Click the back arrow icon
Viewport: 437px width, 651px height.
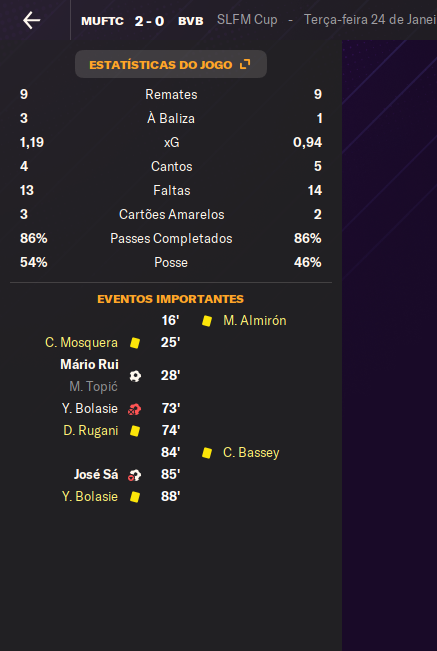click(x=32, y=20)
